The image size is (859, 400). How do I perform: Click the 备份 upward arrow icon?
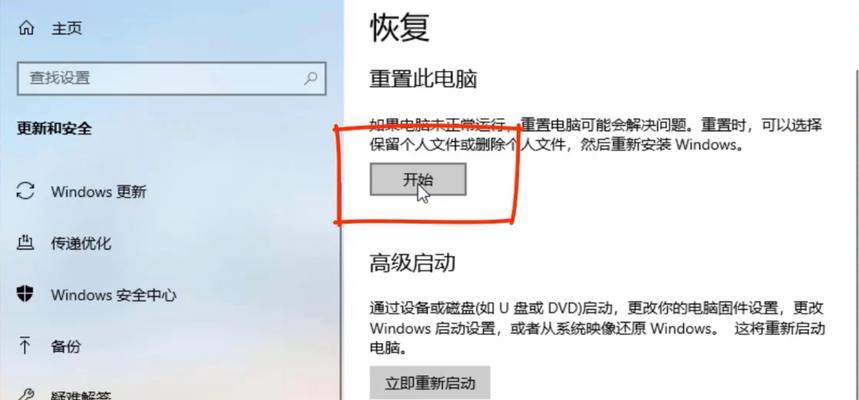coord(25,346)
